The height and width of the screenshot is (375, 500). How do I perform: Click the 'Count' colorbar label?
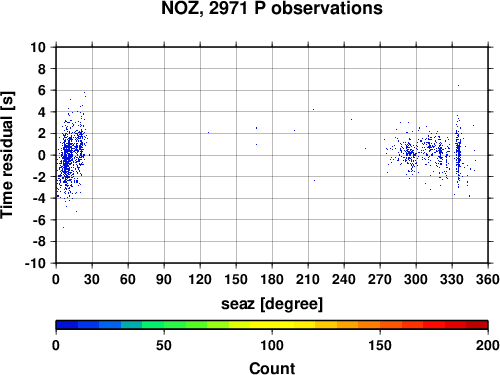(x=272, y=368)
